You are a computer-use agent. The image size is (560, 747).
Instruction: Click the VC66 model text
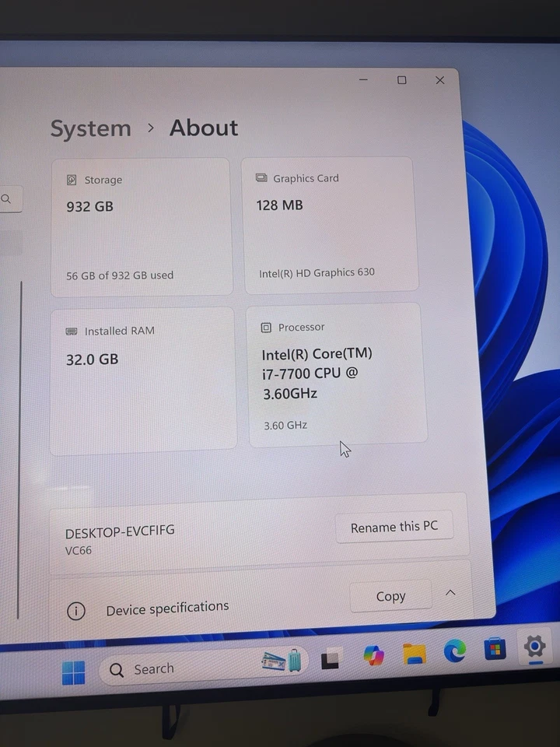pos(79,551)
